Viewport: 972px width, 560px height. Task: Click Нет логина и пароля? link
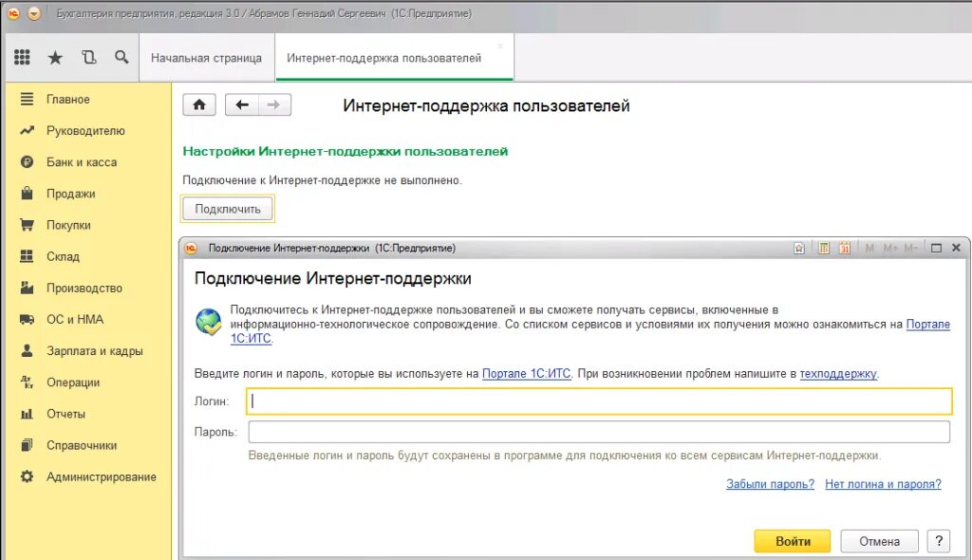(x=883, y=484)
